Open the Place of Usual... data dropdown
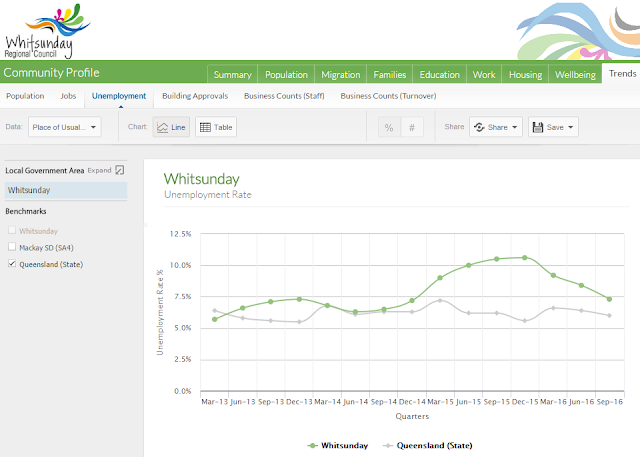 [x=64, y=127]
